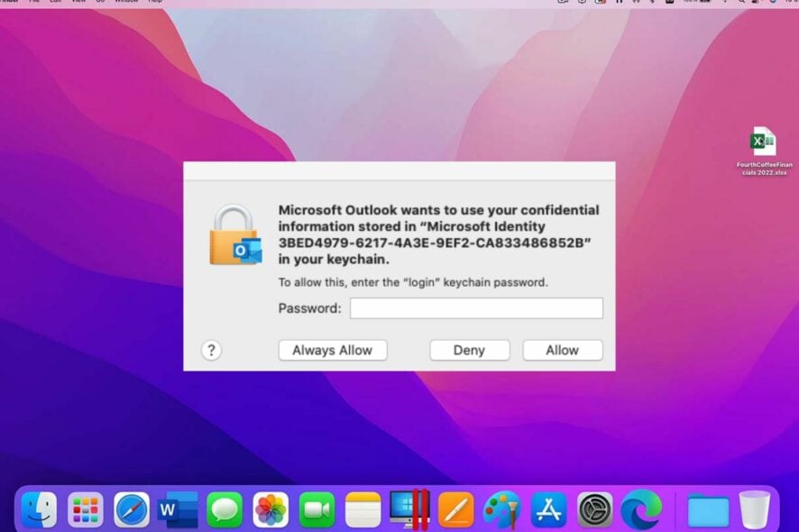
Task: Launch the Pages app from the dock
Action: (x=456, y=509)
